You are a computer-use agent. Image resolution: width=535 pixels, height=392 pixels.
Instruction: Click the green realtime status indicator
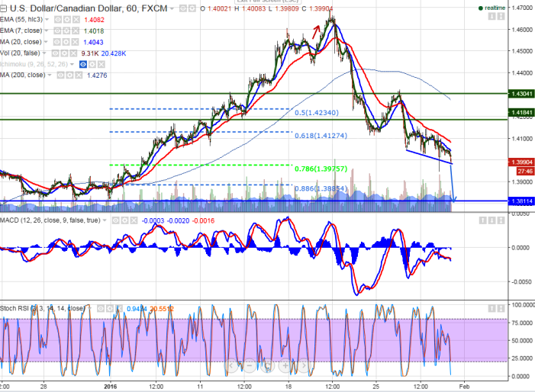pyautogui.click(x=481, y=8)
